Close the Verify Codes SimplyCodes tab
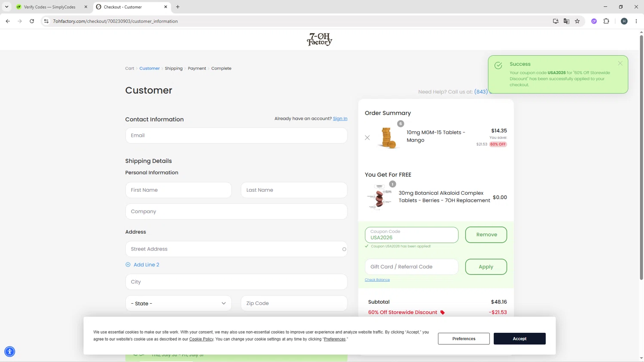Viewport: 644px width, 362px height. (86, 7)
